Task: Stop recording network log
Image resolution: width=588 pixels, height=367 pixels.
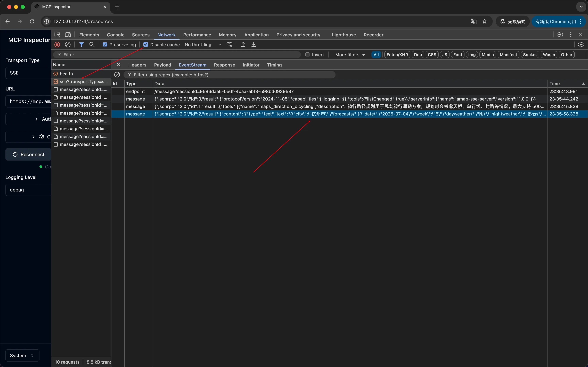Action: [x=57, y=45]
